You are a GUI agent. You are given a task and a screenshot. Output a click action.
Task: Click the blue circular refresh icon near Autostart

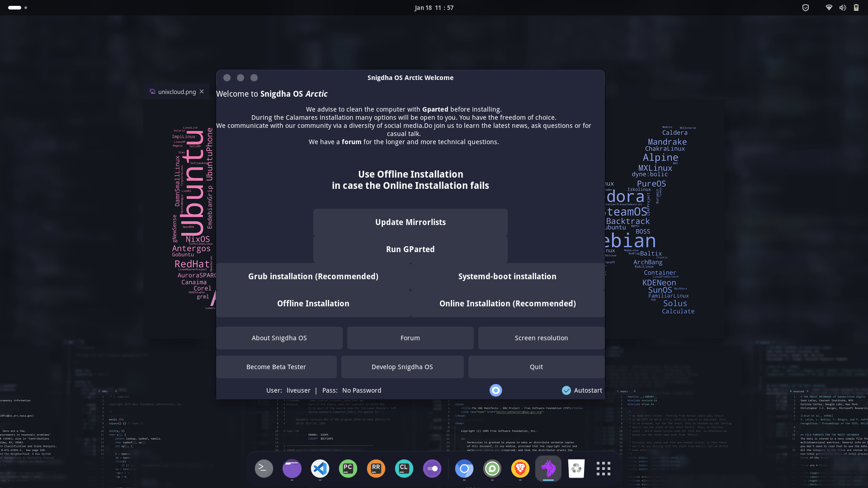tap(495, 389)
